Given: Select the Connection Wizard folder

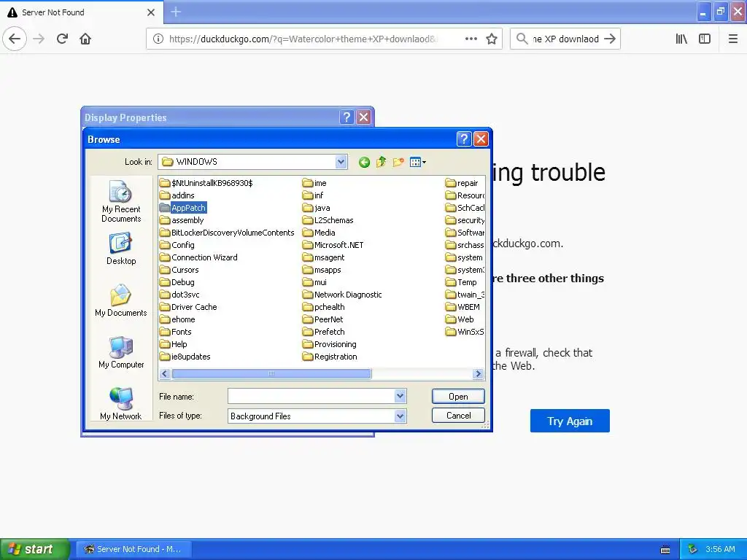Looking at the screenshot, I should click(x=198, y=257).
